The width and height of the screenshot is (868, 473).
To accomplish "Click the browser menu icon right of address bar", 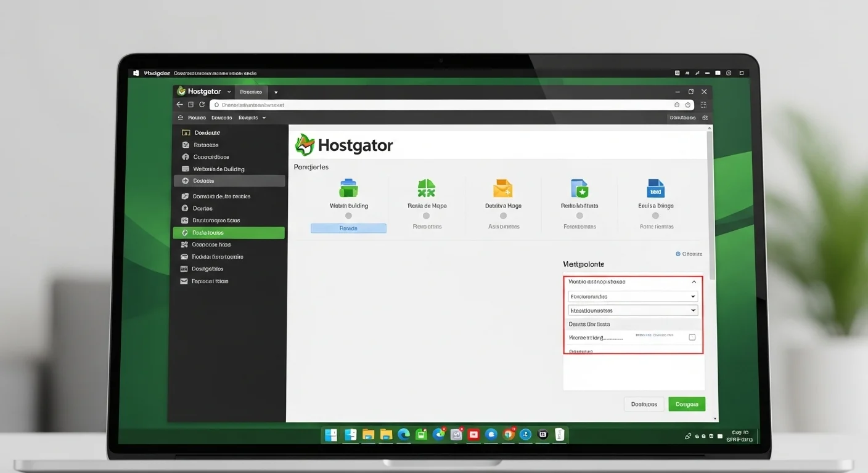I will (x=704, y=105).
